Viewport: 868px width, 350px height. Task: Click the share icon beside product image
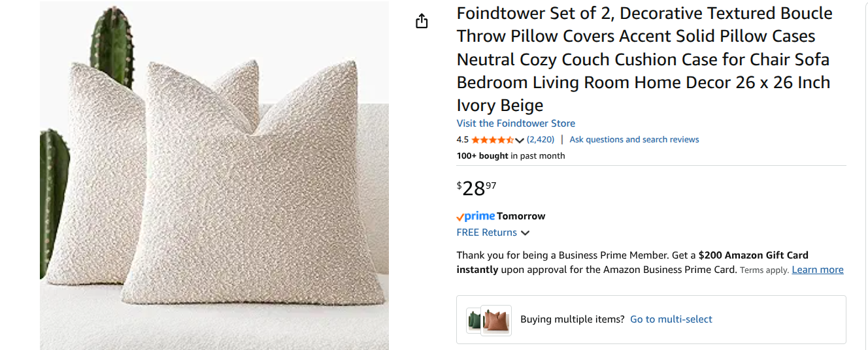point(422,22)
